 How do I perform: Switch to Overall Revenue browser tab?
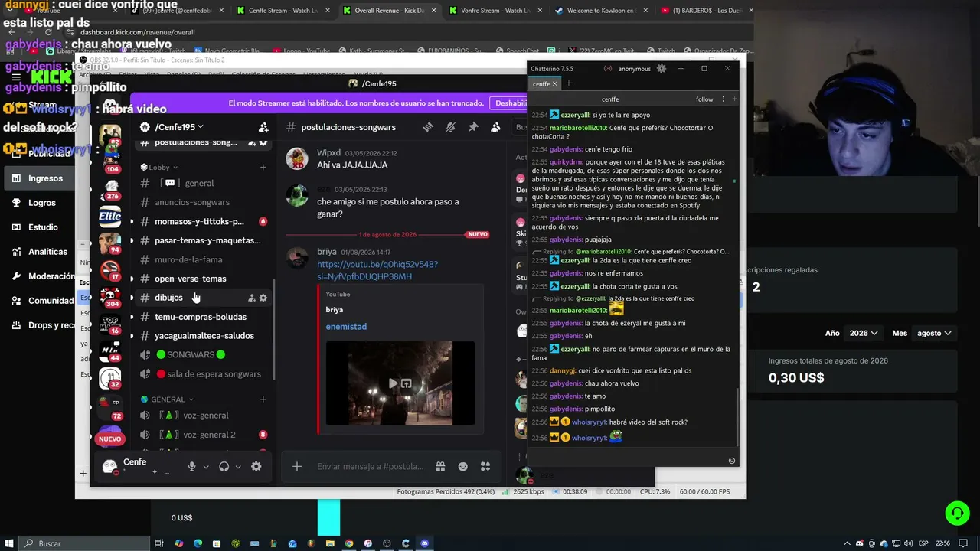[389, 11]
